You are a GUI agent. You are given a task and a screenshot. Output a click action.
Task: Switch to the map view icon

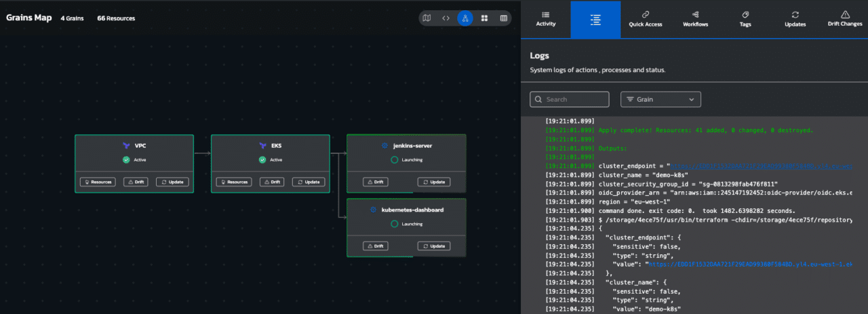[x=427, y=18]
